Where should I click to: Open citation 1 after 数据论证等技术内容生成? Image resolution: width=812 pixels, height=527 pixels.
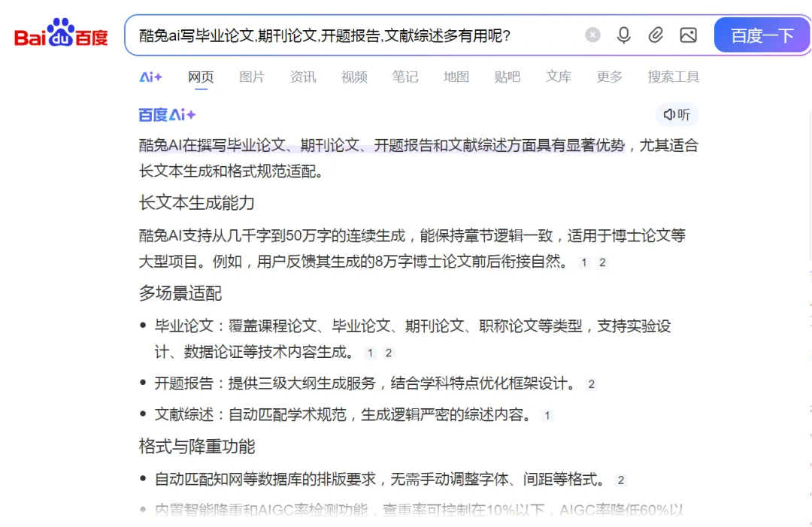pyautogui.click(x=370, y=353)
